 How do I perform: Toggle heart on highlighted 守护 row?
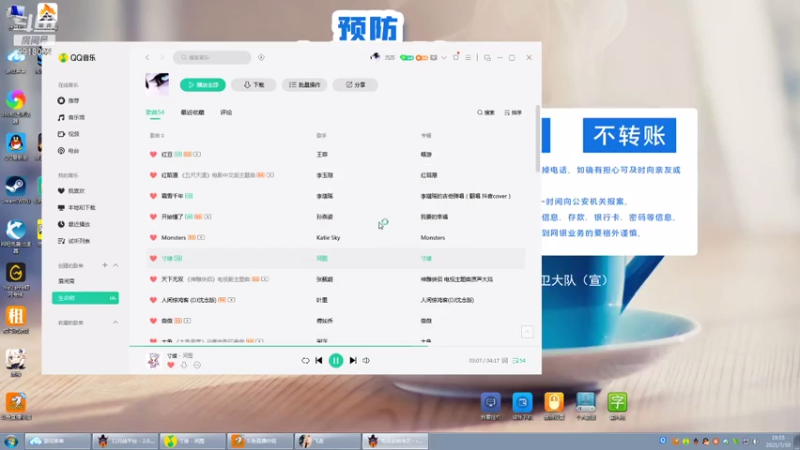pos(153,259)
